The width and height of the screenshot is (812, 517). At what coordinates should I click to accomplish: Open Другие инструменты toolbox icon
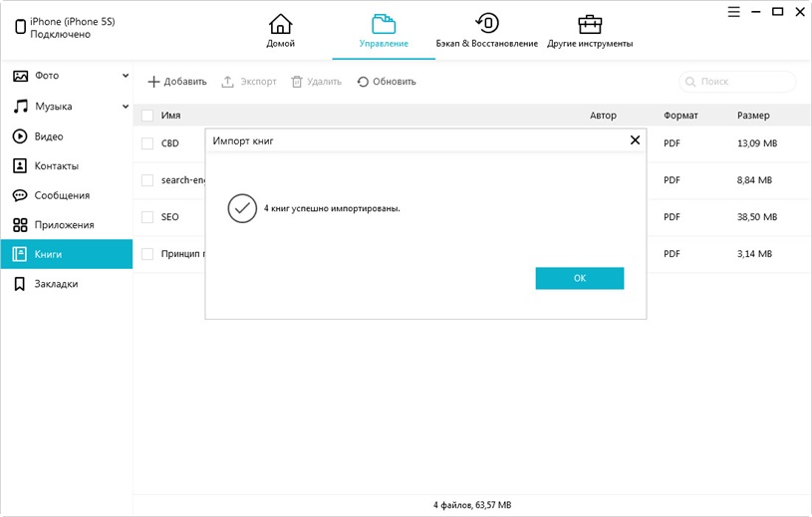coord(590,24)
